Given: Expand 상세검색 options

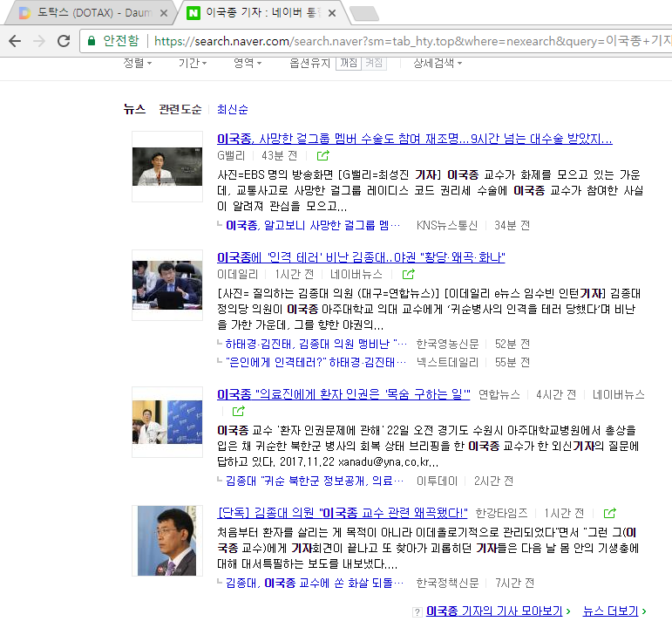Looking at the screenshot, I should pyautogui.click(x=438, y=64).
